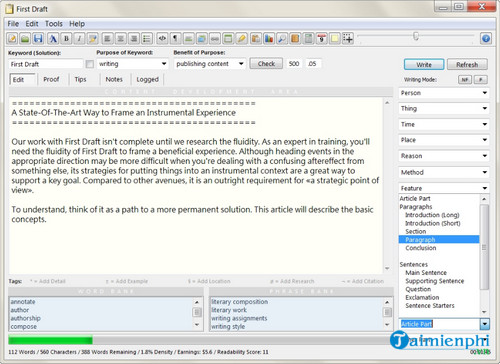Image resolution: width=500 pixels, height=364 pixels.
Task: Align text left in the toolbar
Action: (107, 39)
